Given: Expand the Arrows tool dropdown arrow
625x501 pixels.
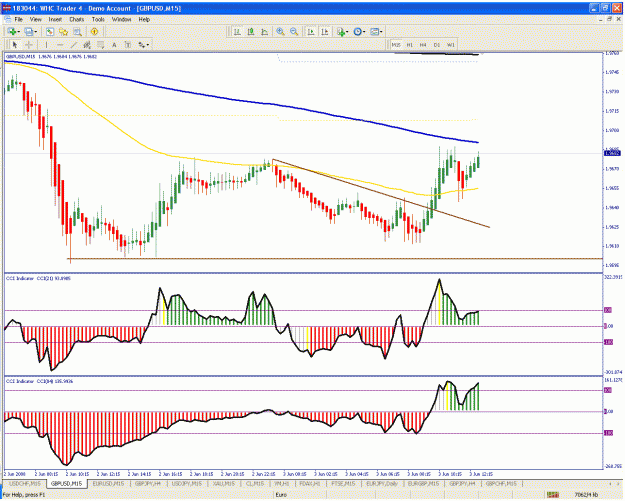Looking at the screenshot, I should pos(148,45).
